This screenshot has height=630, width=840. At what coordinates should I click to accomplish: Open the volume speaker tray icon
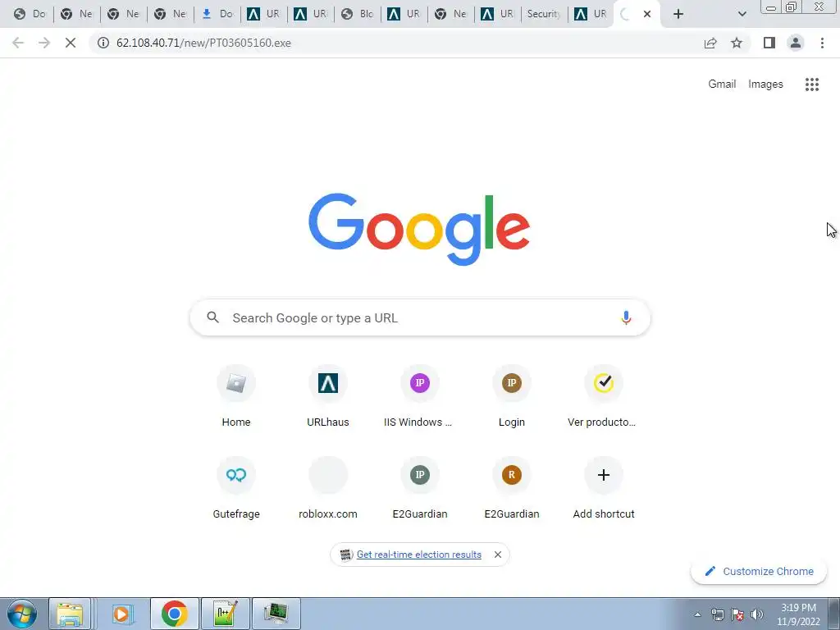pyautogui.click(x=757, y=614)
